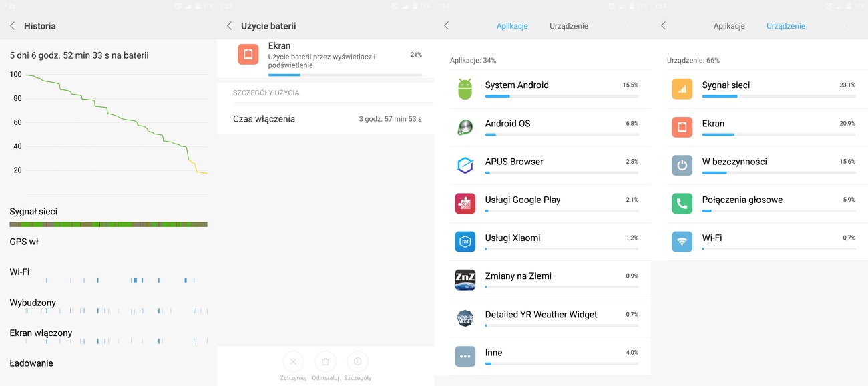Image resolution: width=868 pixels, height=386 pixels.
Task: Tap the System Android robot icon
Action: click(465, 89)
